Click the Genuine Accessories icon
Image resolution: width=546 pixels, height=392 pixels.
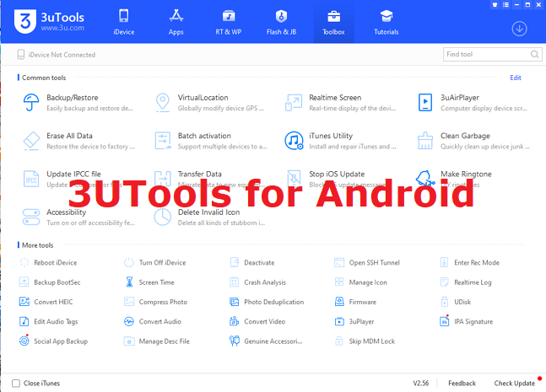[235, 341]
